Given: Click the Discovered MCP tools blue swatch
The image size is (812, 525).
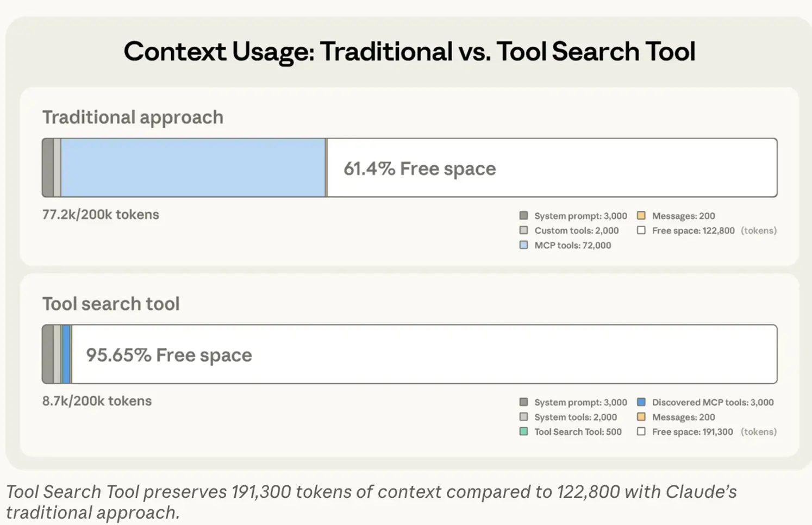Looking at the screenshot, I should pos(641,402).
